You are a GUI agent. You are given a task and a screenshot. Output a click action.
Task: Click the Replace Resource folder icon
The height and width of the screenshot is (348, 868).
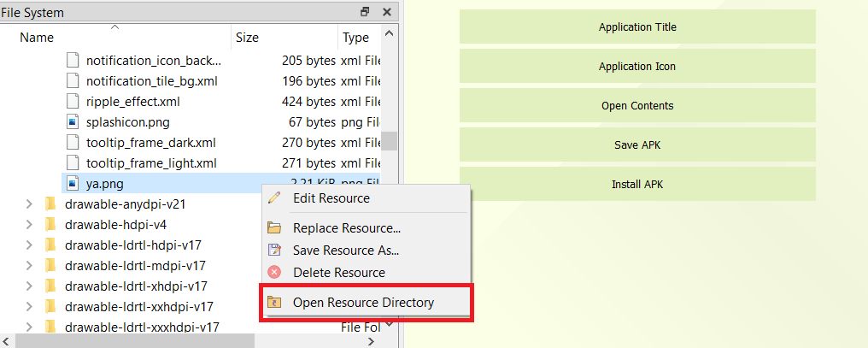point(274,228)
